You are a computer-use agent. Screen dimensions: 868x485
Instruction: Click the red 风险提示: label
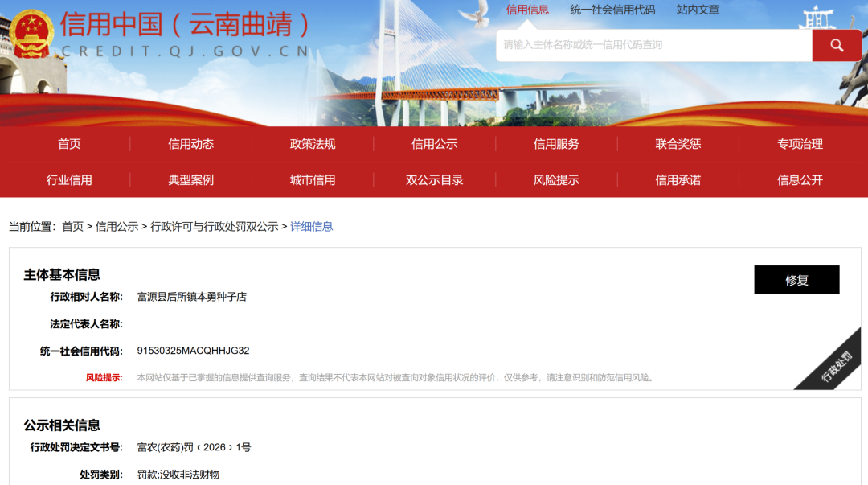(x=104, y=378)
